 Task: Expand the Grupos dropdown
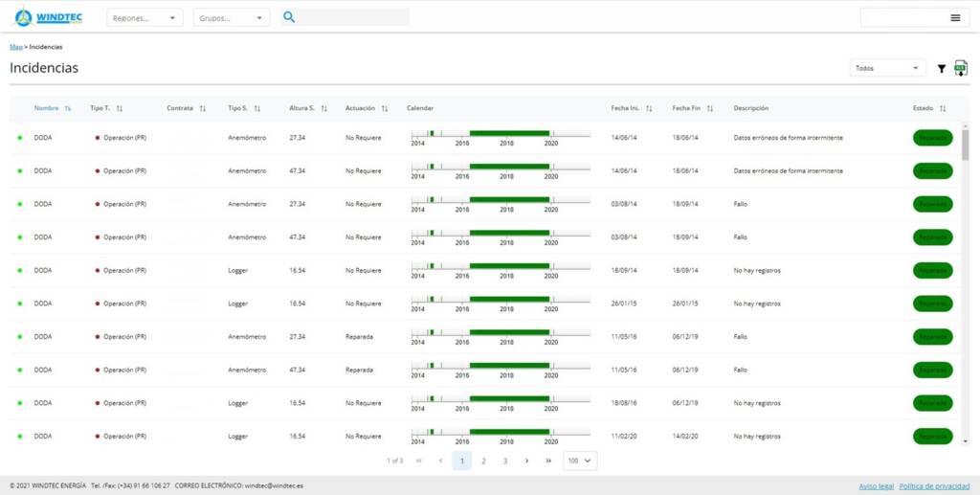point(231,17)
